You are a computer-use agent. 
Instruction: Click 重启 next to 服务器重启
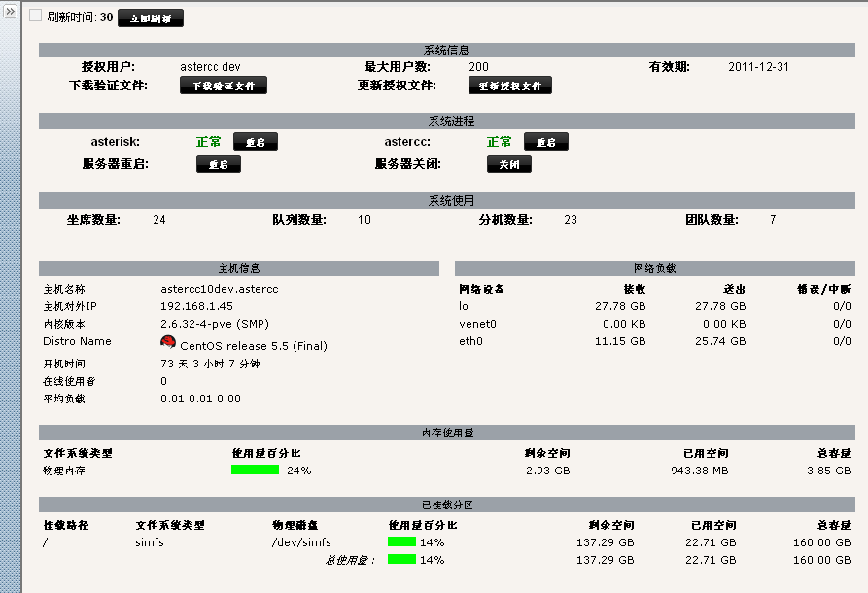point(218,164)
